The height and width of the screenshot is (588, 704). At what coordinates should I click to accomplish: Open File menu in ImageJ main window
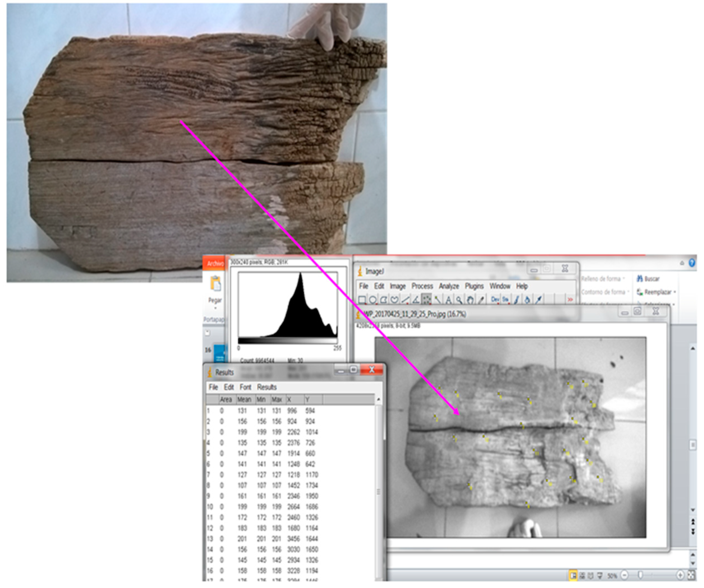tap(363, 286)
